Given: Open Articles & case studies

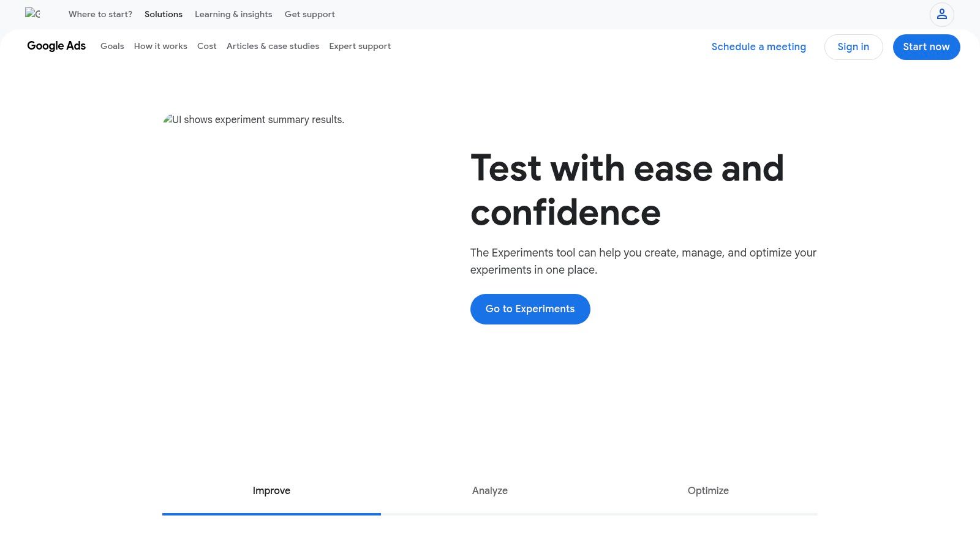Looking at the screenshot, I should [x=273, y=47].
